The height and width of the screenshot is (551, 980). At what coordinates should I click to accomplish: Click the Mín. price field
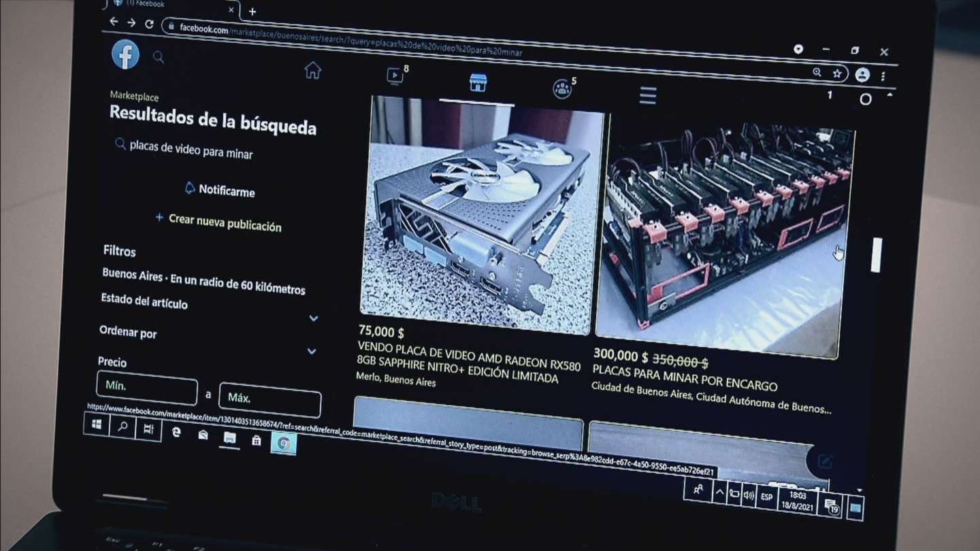(x=147, y=386)
